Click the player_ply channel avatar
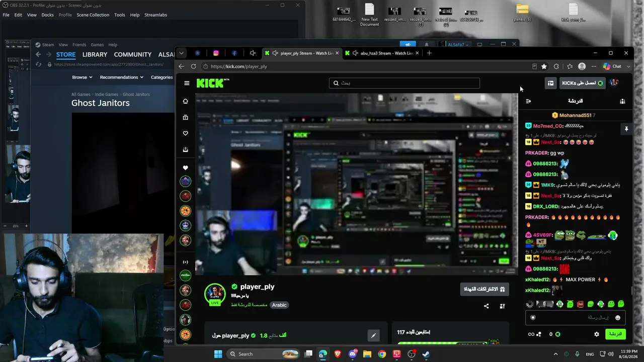644x362 pixels. tap(215, 294)
